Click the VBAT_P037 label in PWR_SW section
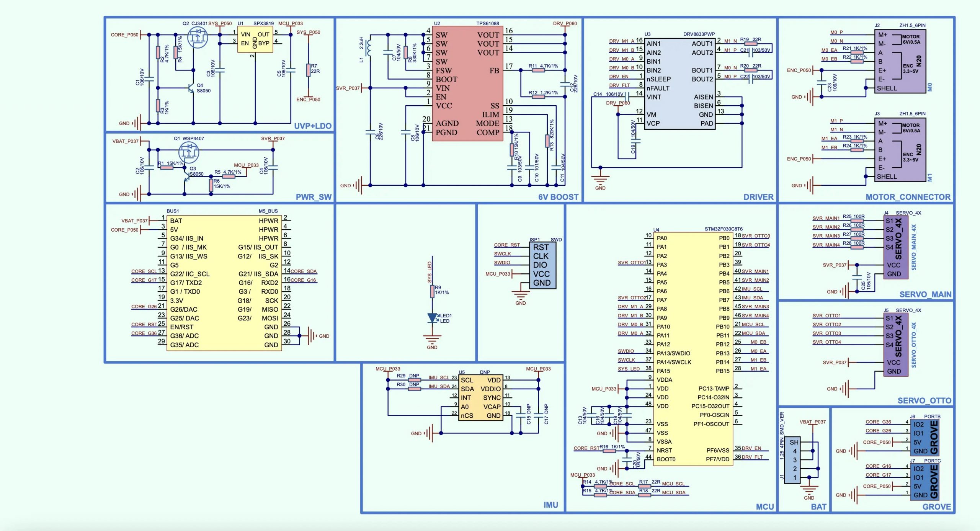The width and height of the screenshot is (980, 531). point(125,141)
